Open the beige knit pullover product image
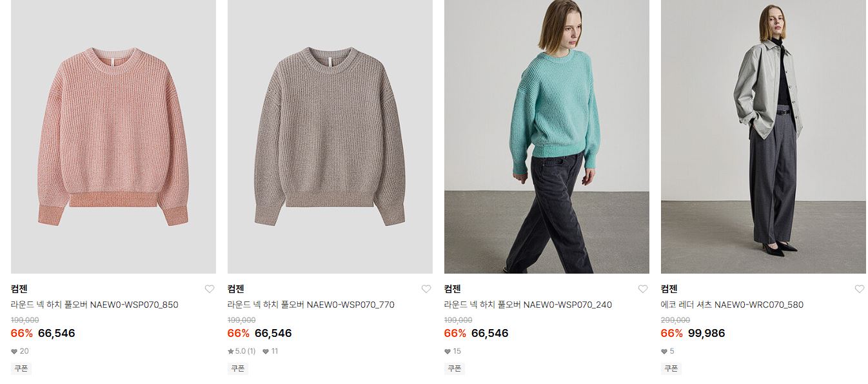The image size is (868, 384). coord(330,137)
